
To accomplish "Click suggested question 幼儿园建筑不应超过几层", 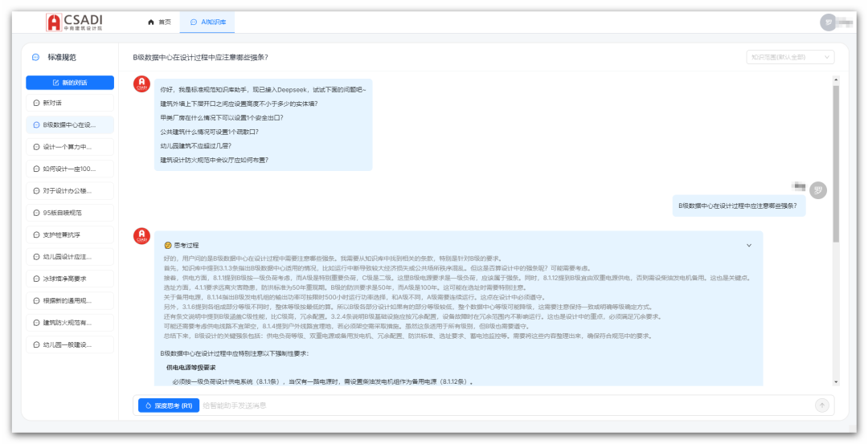I will tap(195, 146).
